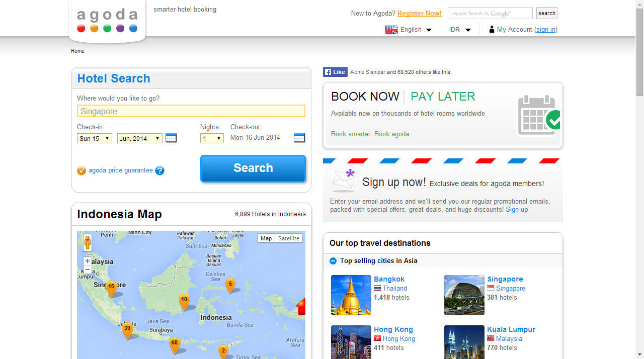Click the Singapore Esplanade thumbnail
This screenshot has height=359, width=644.
[x=464, y=295]
